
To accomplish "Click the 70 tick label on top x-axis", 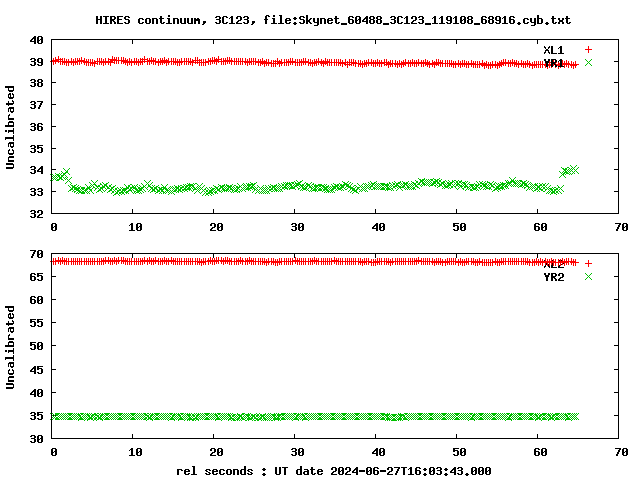I will point(620,228).
